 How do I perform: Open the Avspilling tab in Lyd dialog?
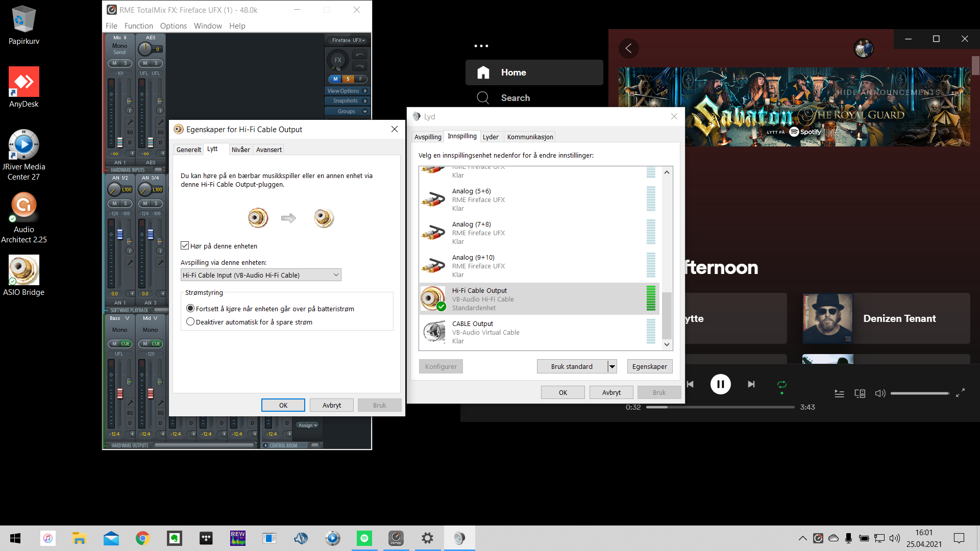428,137
